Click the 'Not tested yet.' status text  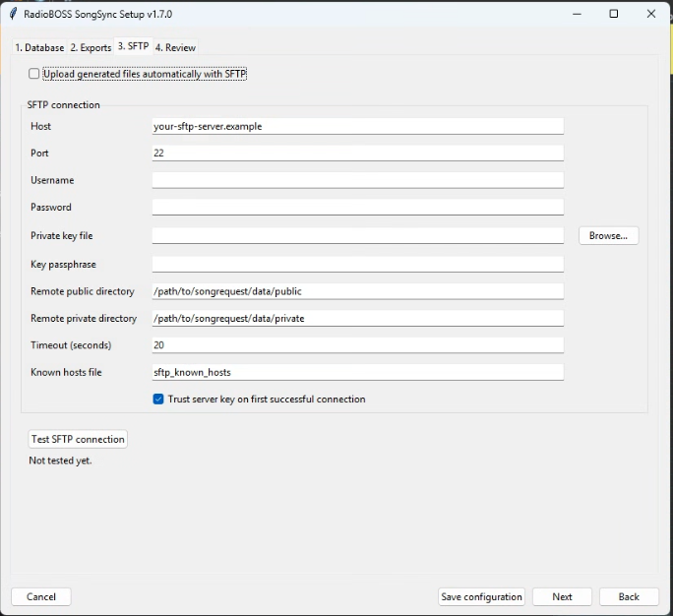(x=61, y=461)
